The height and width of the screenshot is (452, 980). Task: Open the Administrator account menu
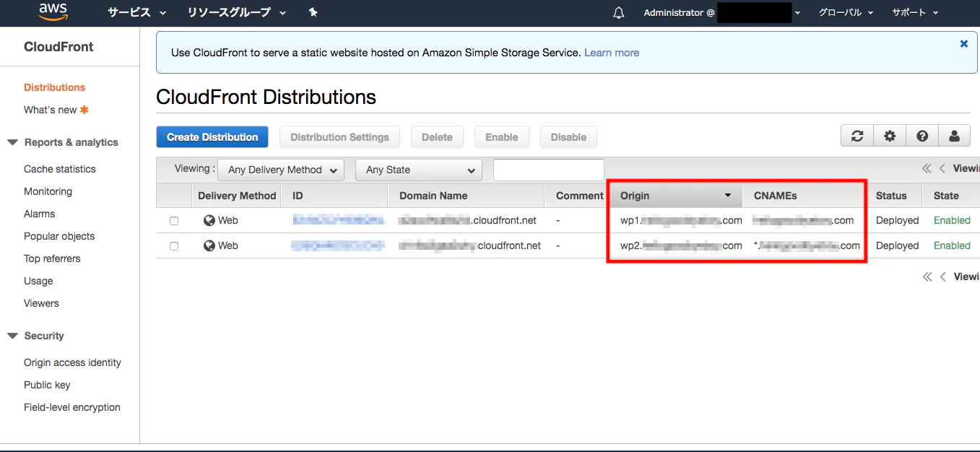tap(722, 12)
